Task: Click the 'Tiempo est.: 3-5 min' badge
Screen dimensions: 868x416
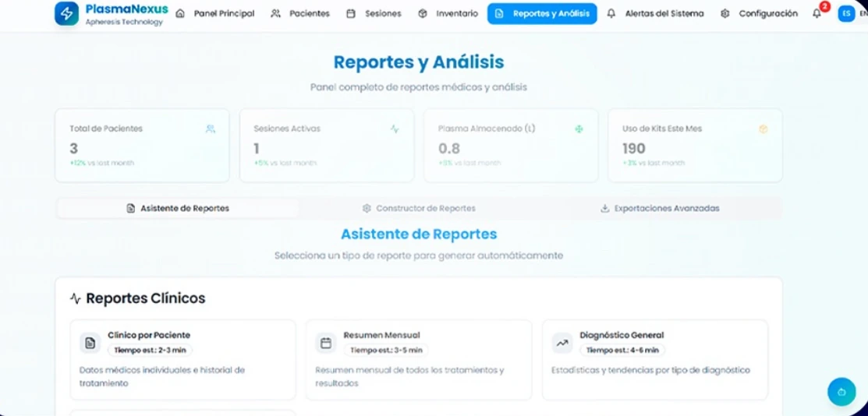Action: pos(386,350)
